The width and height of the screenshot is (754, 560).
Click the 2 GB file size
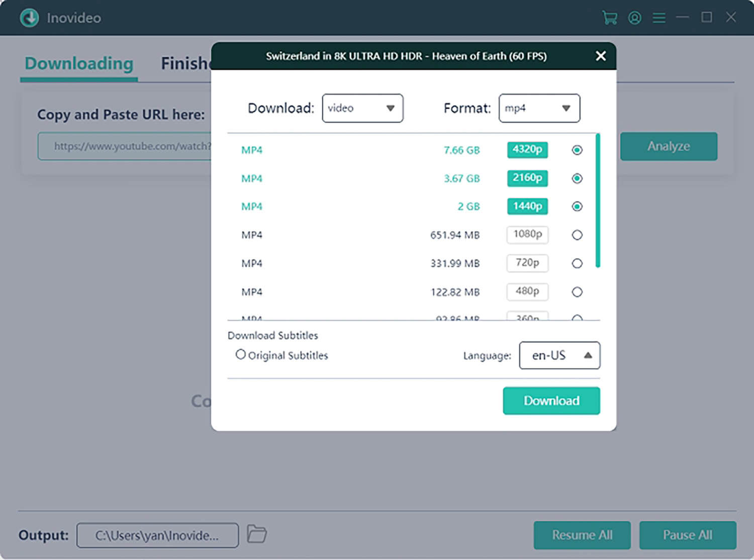[468, 207]
